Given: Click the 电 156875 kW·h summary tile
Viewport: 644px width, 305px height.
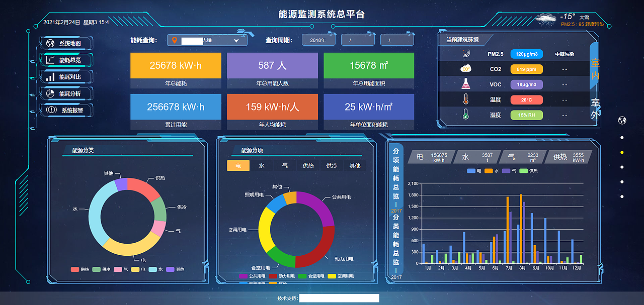Looking at the screenshot, I should pos(431,157).
